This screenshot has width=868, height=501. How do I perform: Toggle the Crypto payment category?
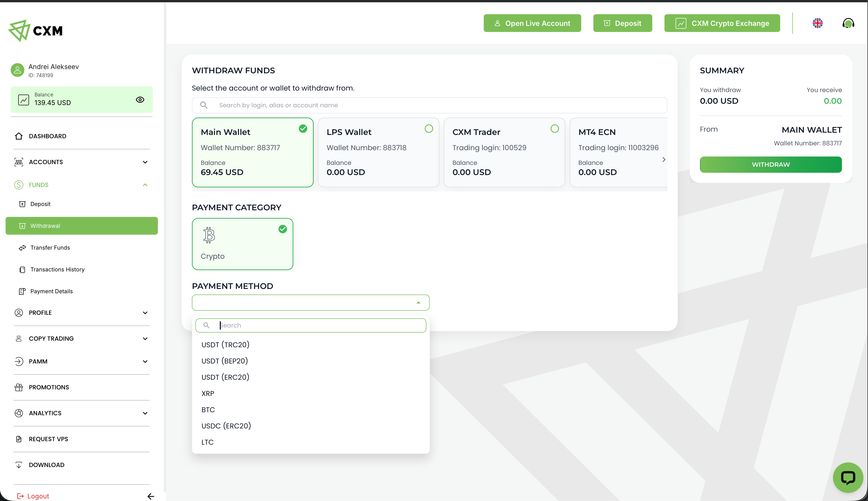point(242,244)
